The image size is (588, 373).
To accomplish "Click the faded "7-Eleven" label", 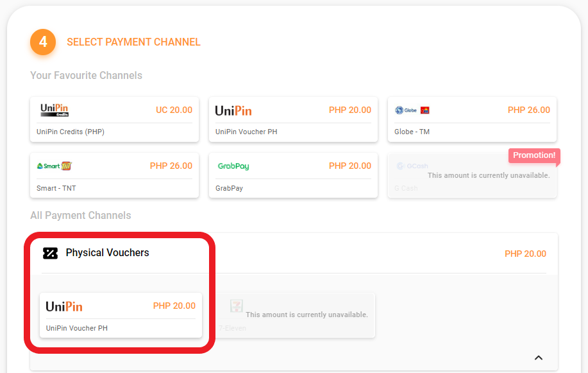I will point(233,328).
